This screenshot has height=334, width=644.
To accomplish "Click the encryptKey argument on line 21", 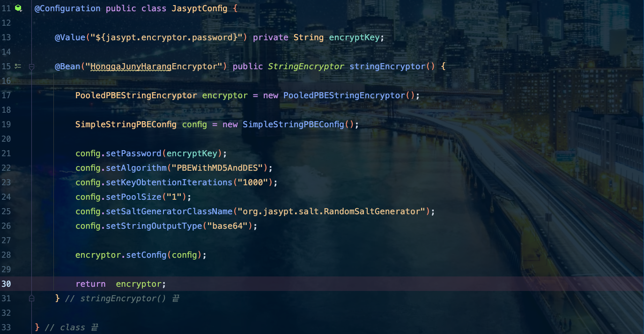I will coord(192,153).
